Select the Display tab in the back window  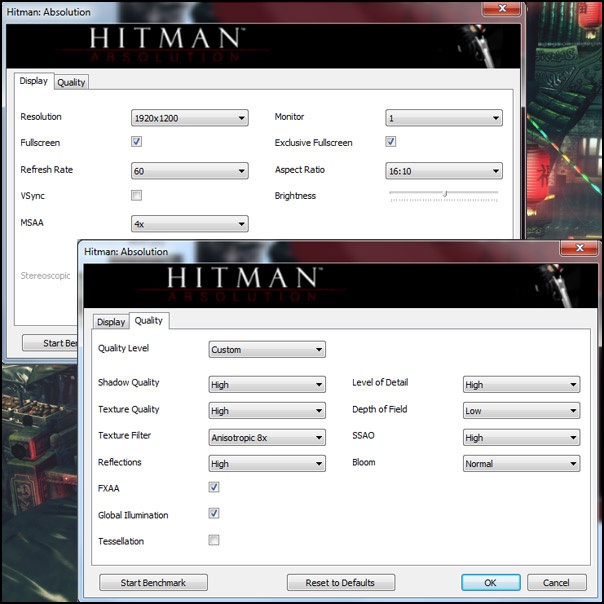(x=34, y=81)
